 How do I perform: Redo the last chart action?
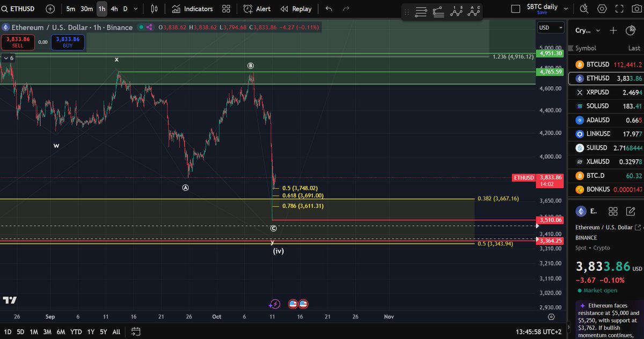coord(346,9)
